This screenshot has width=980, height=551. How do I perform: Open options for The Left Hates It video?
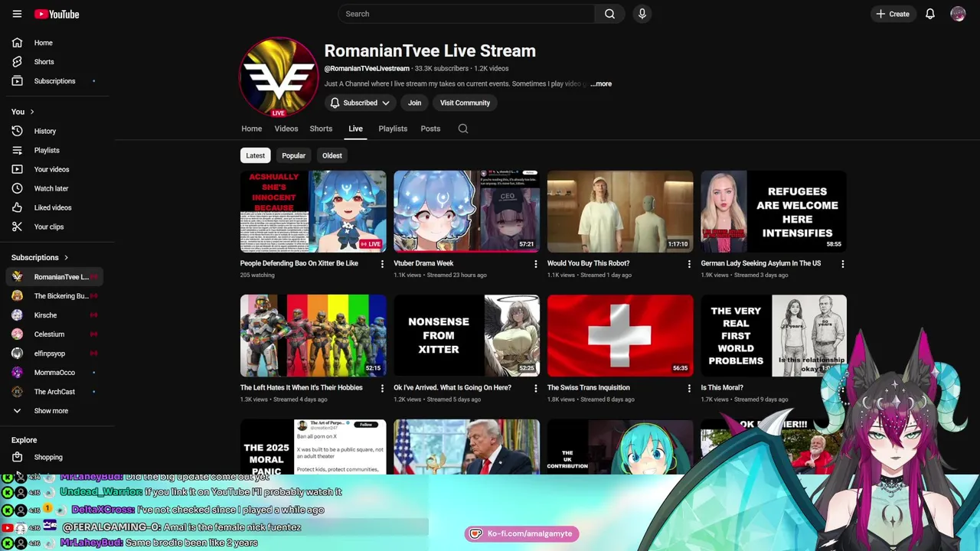[x=382, y=388]
